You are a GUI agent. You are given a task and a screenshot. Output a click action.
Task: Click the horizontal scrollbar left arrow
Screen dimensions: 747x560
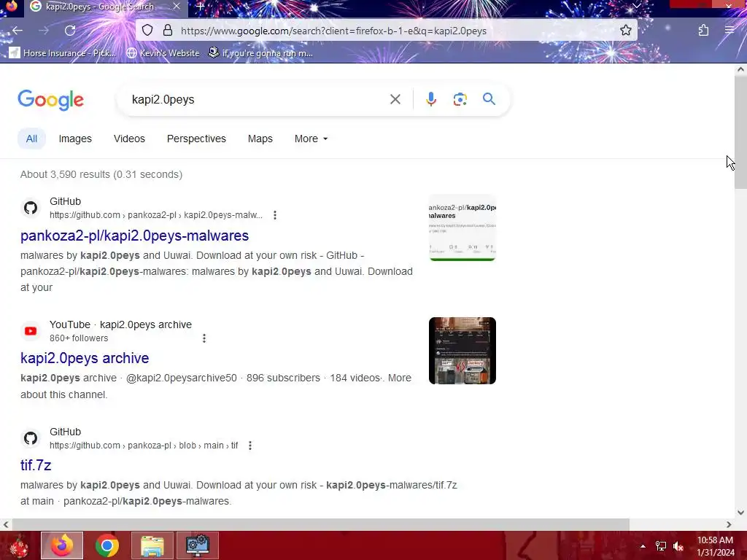(6, 524)
